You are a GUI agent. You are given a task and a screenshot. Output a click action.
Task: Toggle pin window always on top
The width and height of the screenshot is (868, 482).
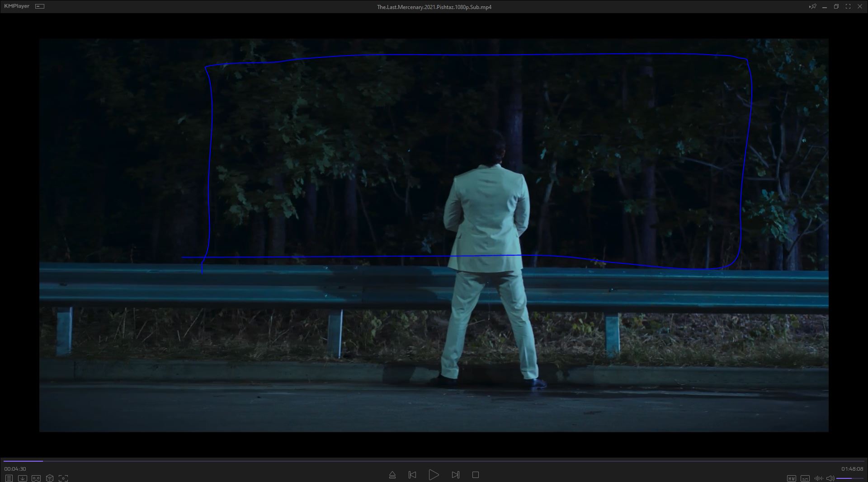click(x=812, y=6)
